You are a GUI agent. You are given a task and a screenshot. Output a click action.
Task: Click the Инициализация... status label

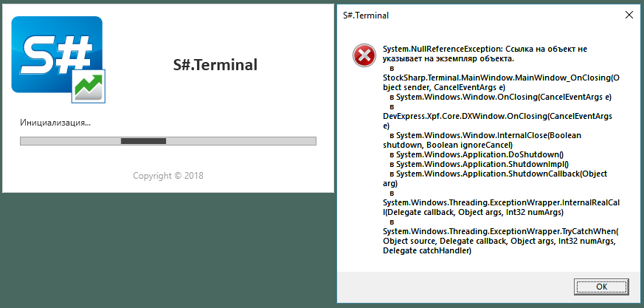click(55, 123)
